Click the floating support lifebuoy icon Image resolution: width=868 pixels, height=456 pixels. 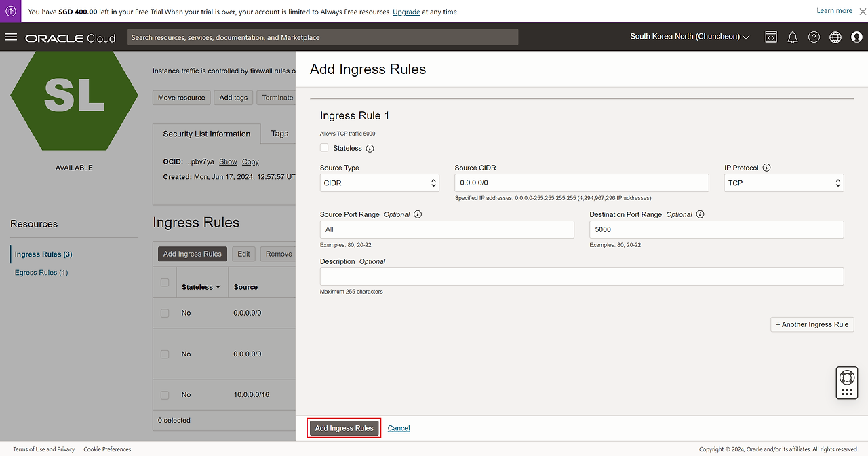846,377
